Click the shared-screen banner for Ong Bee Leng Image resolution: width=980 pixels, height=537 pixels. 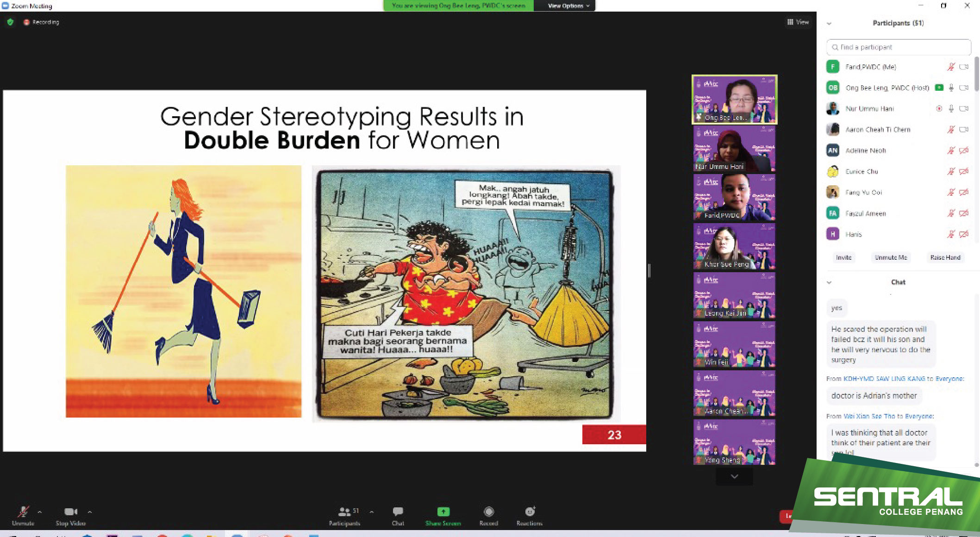[458, 6]
